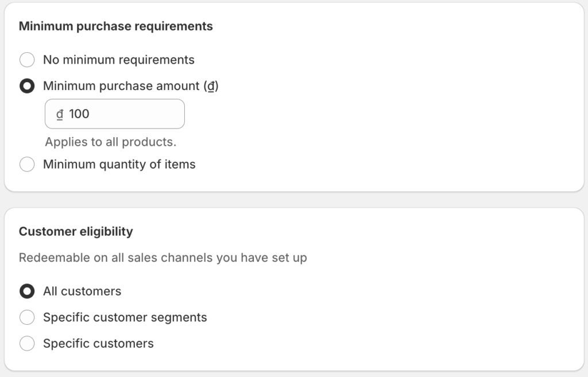Click the Minimum purchase requirements heading
Screen dimensions: 588x377
(x=115, y=26)
